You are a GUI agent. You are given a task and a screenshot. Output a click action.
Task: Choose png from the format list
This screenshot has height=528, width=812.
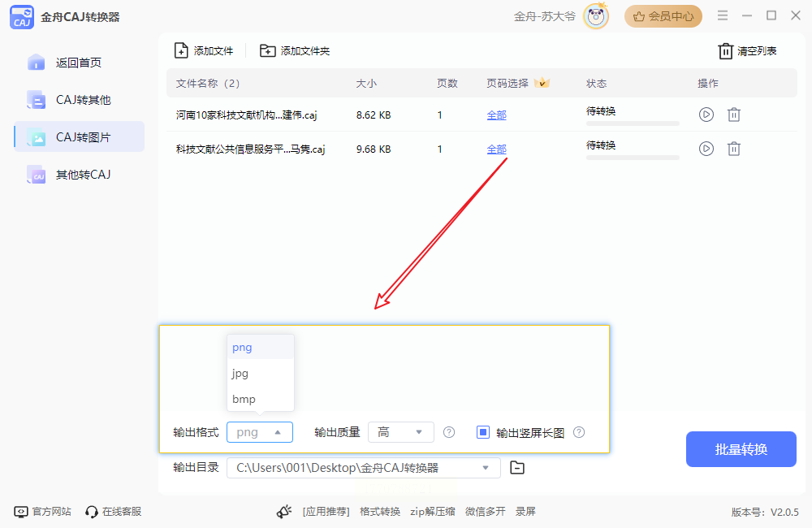[261, 347]
